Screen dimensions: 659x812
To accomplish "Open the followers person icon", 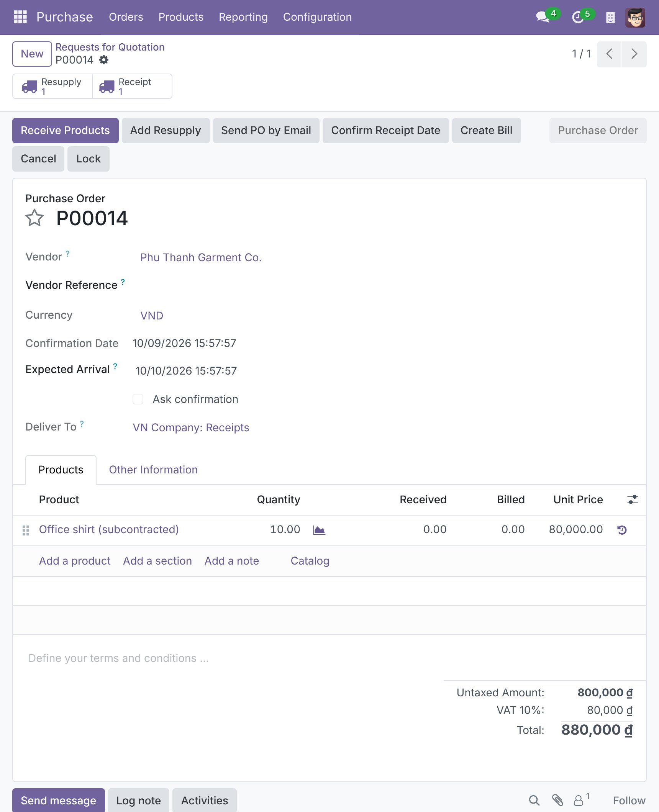I will 579,800.
